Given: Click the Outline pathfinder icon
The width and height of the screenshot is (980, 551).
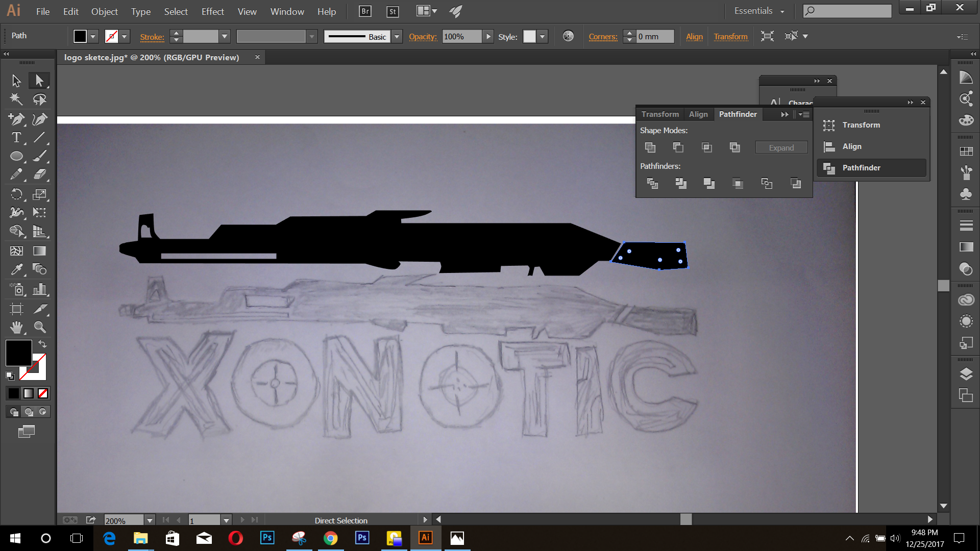Looking at the screenshot, I should coord(767,183).
